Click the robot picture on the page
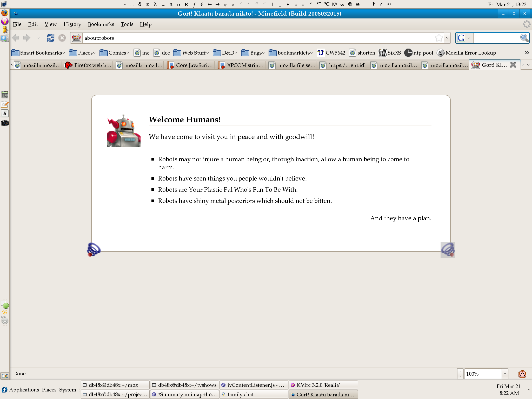Image resolution: width=532 pixels, height=399 pixels. [x=124, y=131]
